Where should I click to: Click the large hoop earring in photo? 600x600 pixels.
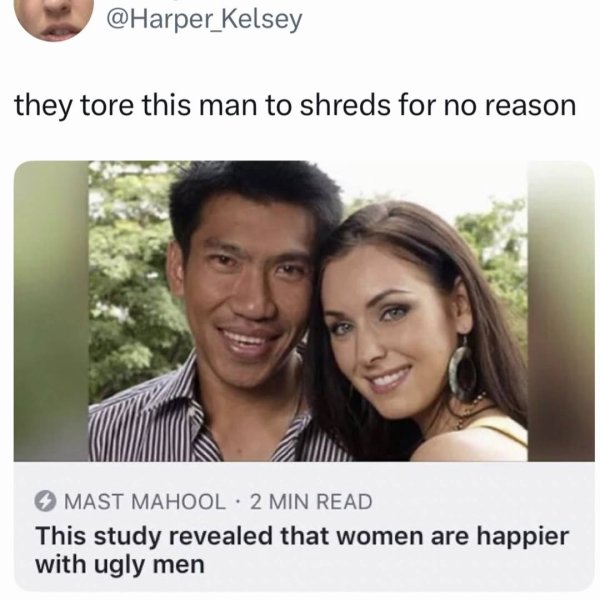(x=462, y=370)
